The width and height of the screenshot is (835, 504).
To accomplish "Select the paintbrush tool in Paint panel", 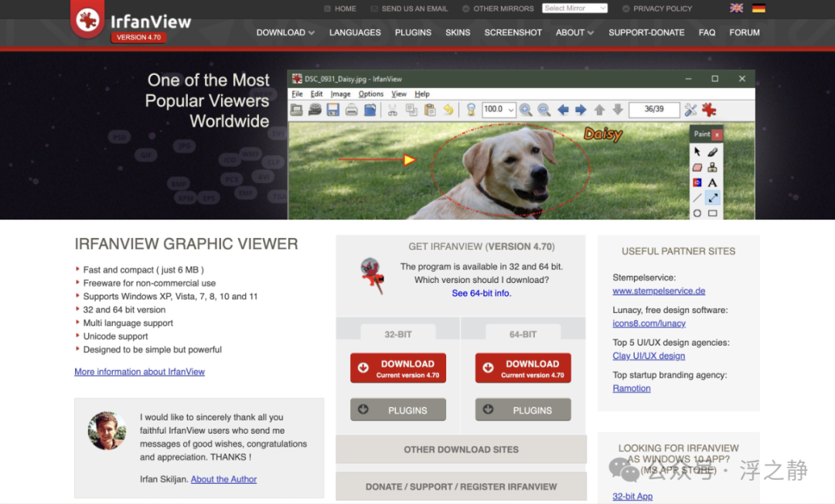I will coord(713,152).
